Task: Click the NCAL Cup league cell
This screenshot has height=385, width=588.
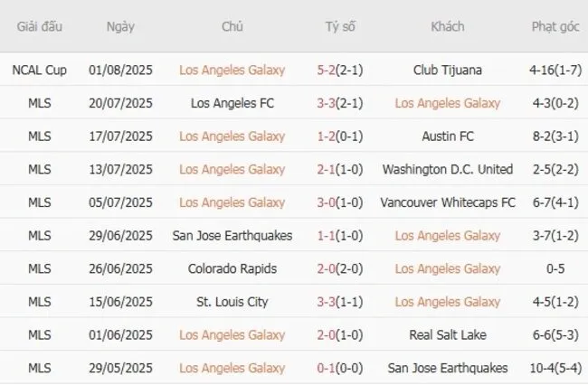Action: click(x=39, y=70)
